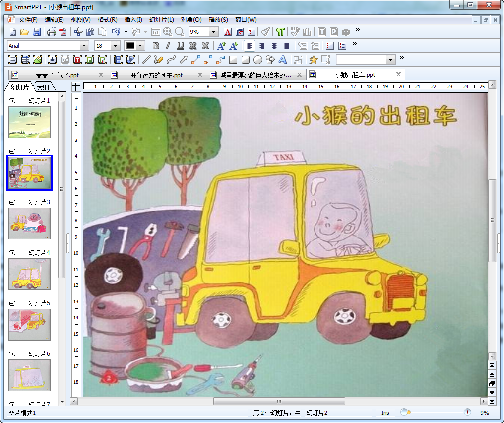Increase font size with A up icon
The image size is (504, 423).
click(221, 46)
